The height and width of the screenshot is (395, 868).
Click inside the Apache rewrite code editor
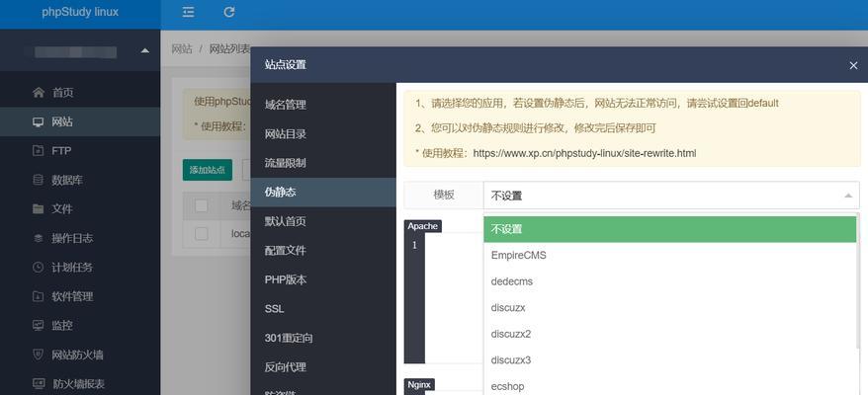point(454,297)
